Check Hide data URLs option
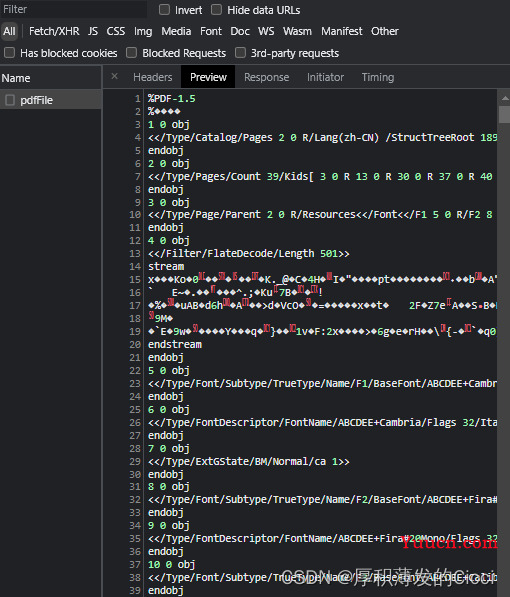 216,10
